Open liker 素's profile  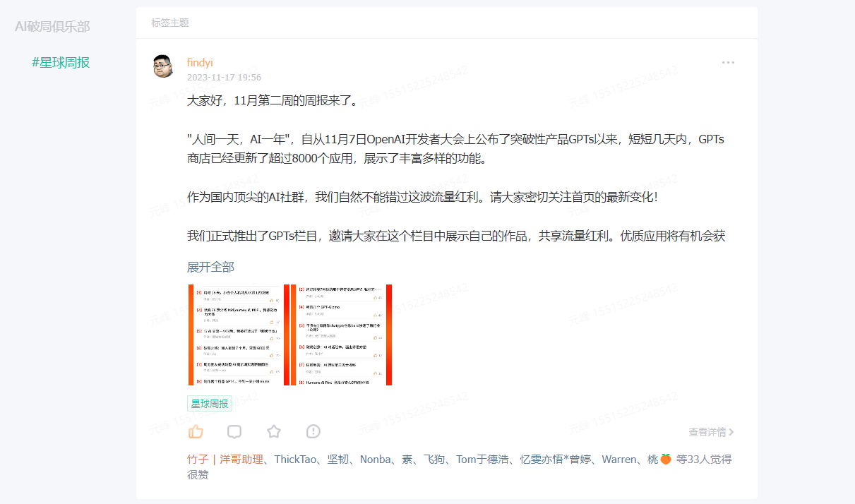[407, 459]
